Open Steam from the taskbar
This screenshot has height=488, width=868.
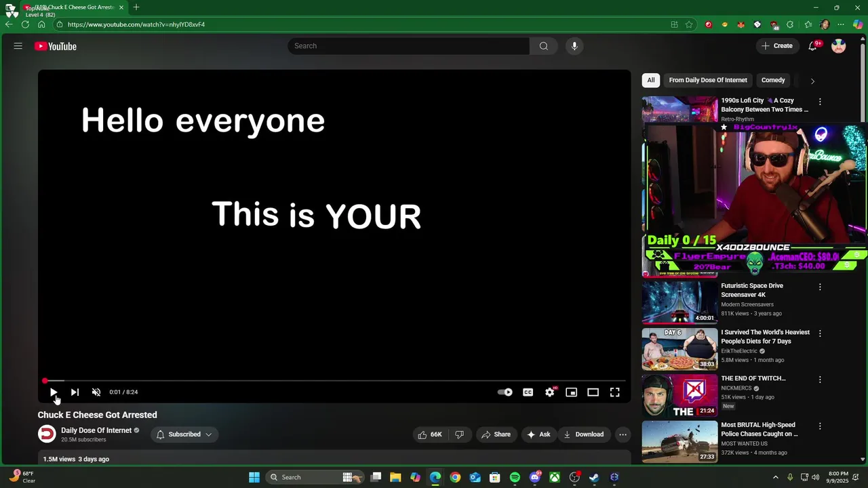pyautogui.click(x=594, y=477)
